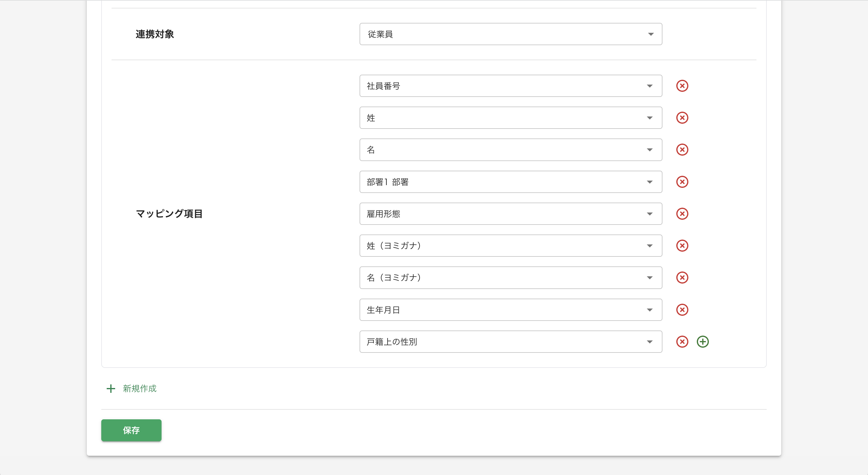Open the 部署1 部署 select box
This screenshot has width=868, height=475.
(510, 182)
